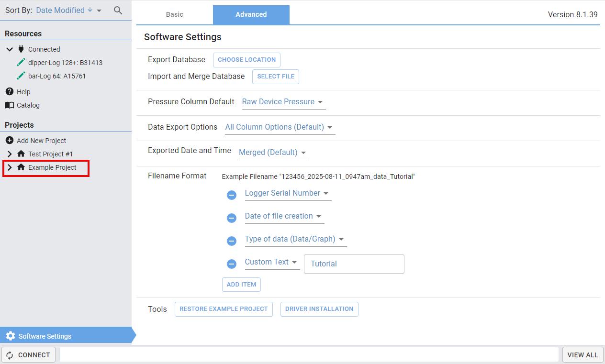Click the Add New Project plus icon

(10, 141)
